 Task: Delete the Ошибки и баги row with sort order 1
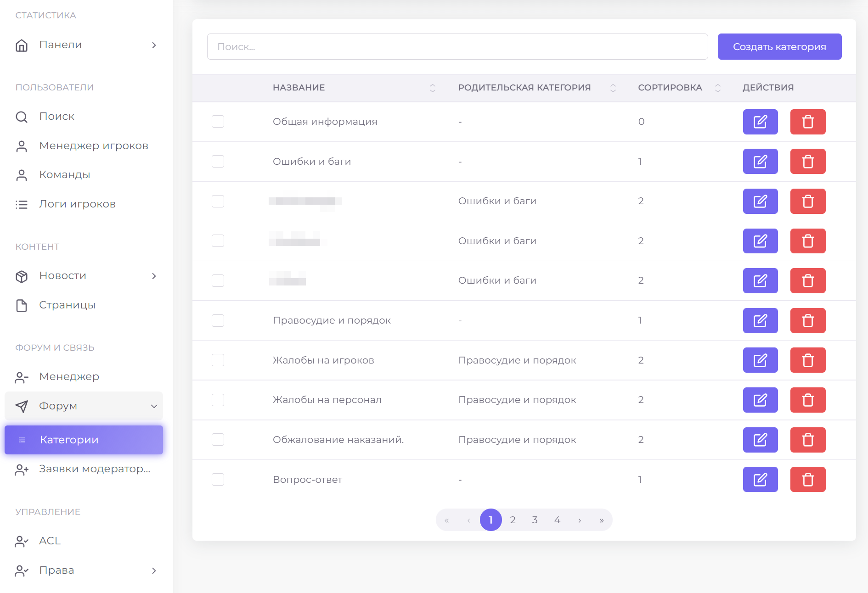coord(808,162)
